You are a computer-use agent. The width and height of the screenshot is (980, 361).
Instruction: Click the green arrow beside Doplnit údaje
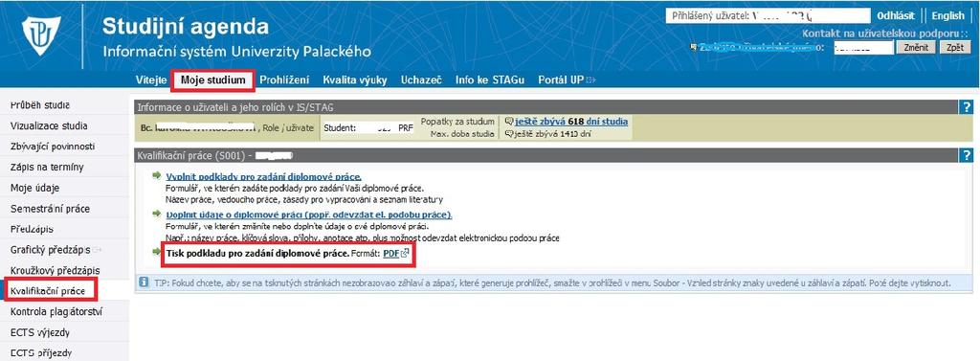pyautogui.click(x=156, y=214)
